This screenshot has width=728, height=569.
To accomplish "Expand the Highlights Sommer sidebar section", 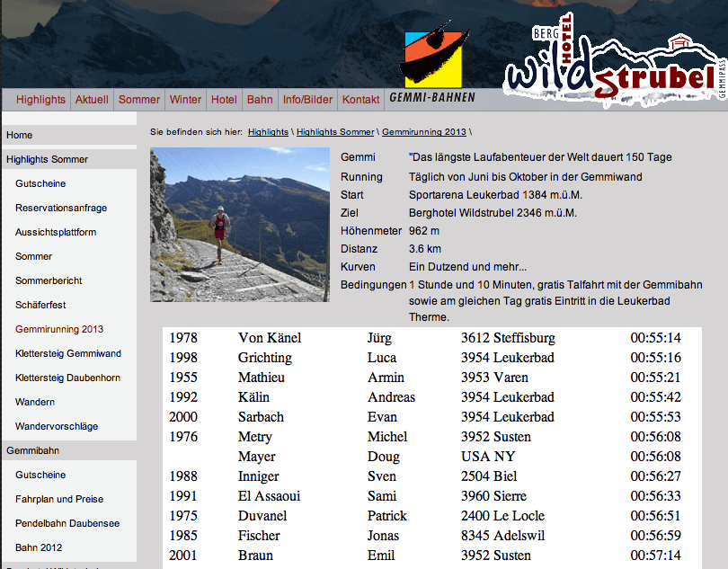I will (47, 159).
